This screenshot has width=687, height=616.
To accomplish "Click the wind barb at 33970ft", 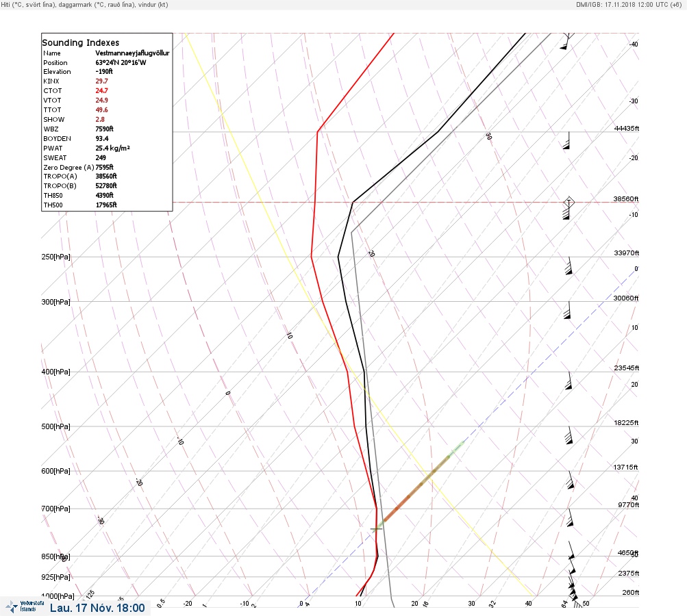I will pos(569,266).
